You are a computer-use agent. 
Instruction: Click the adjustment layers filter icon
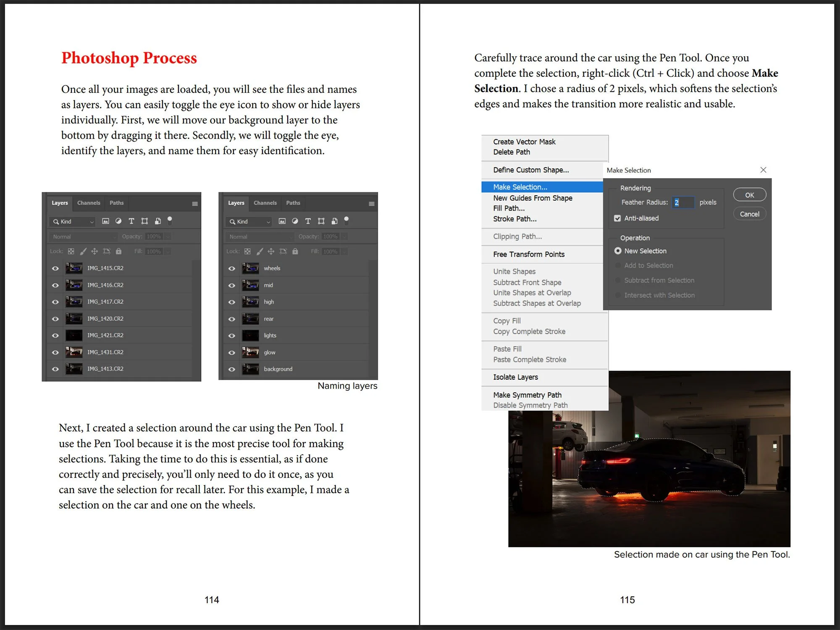tap(118, 221)
